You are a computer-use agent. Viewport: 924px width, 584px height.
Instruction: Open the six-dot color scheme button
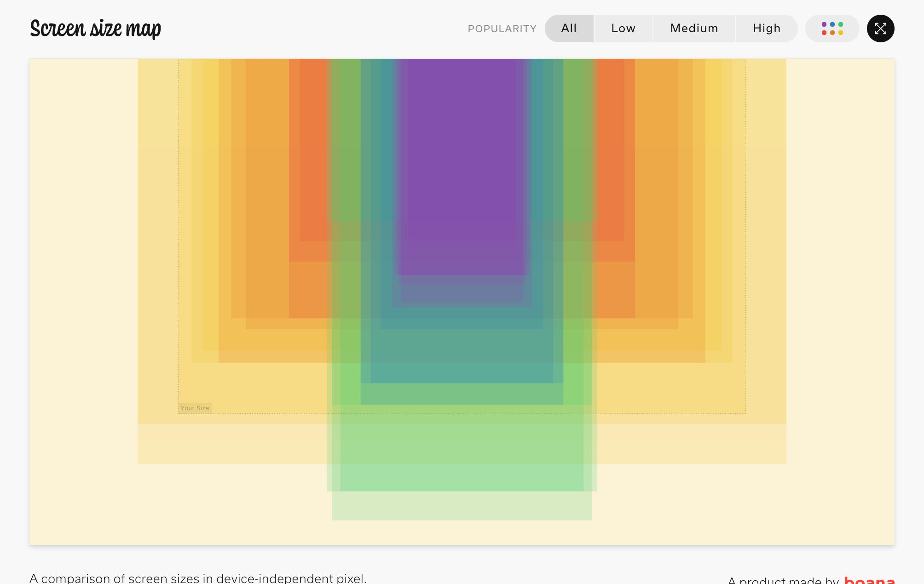(832, 29)
